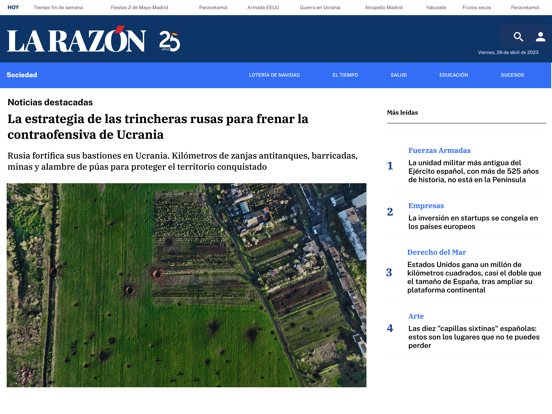Viewport: 552px width, 414px height.
Task: Click ranking number 4 in Más leídas
Action: click(x=390, y=328)
